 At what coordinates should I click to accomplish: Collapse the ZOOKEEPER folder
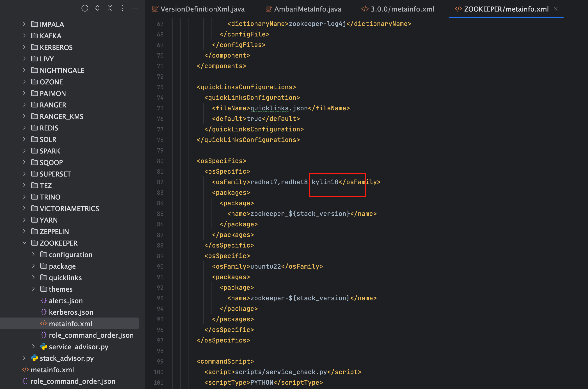24,243
